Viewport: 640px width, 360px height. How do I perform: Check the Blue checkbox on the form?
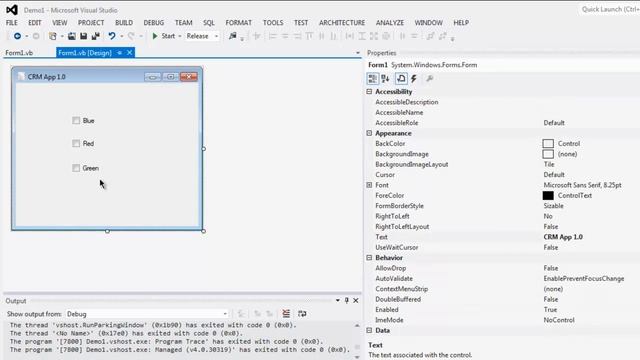[76, 120]
